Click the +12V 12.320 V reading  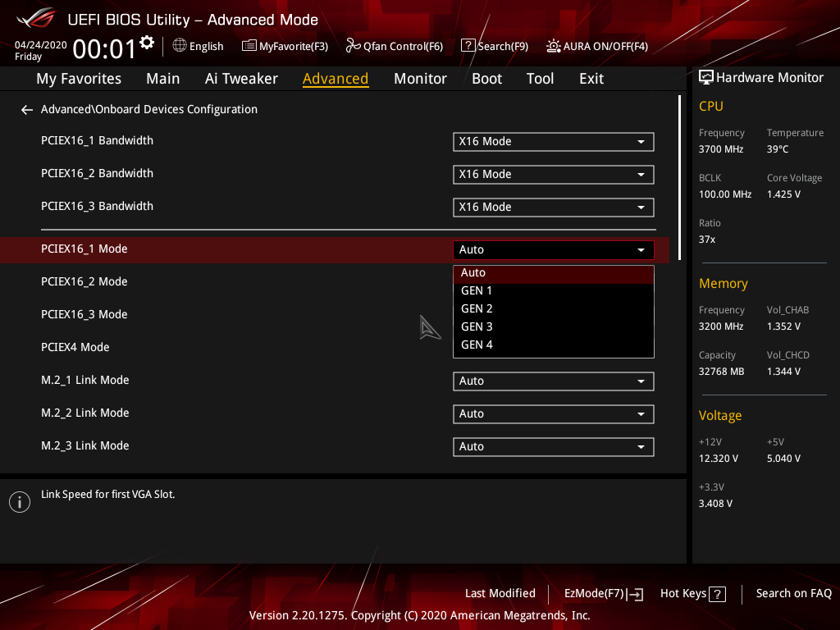point(718,459)
